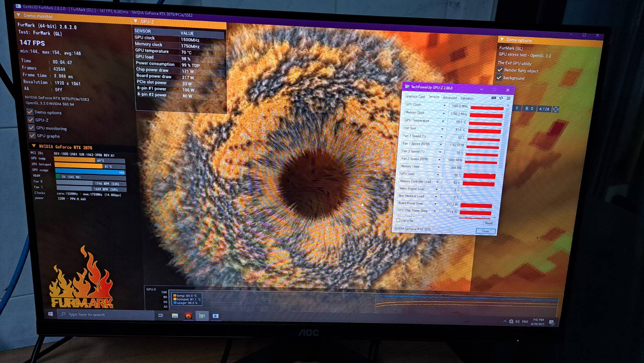Open the volume tray icon
Image resolution: width=644 pixels, height=363 pixels.
tap(517, 321)
